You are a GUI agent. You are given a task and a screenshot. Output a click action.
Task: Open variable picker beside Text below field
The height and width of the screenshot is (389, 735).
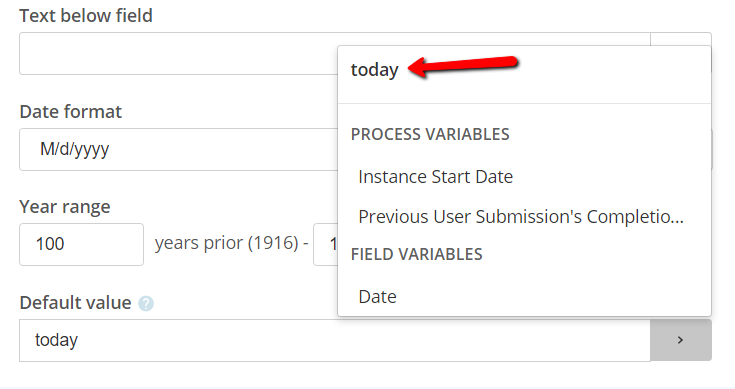(681, 39)
